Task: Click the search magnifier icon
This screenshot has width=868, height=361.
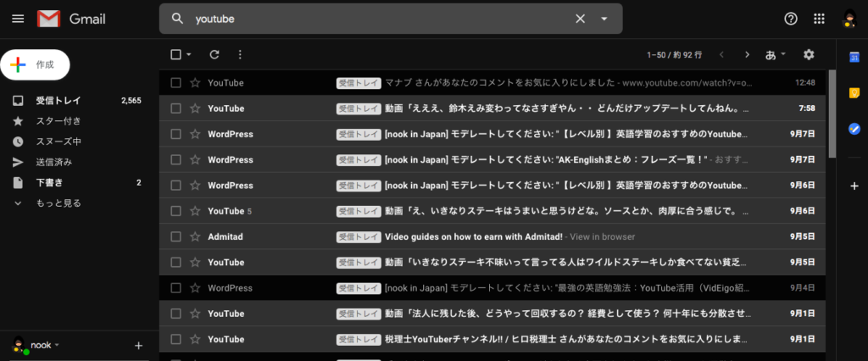Action: tap(177, 19)
